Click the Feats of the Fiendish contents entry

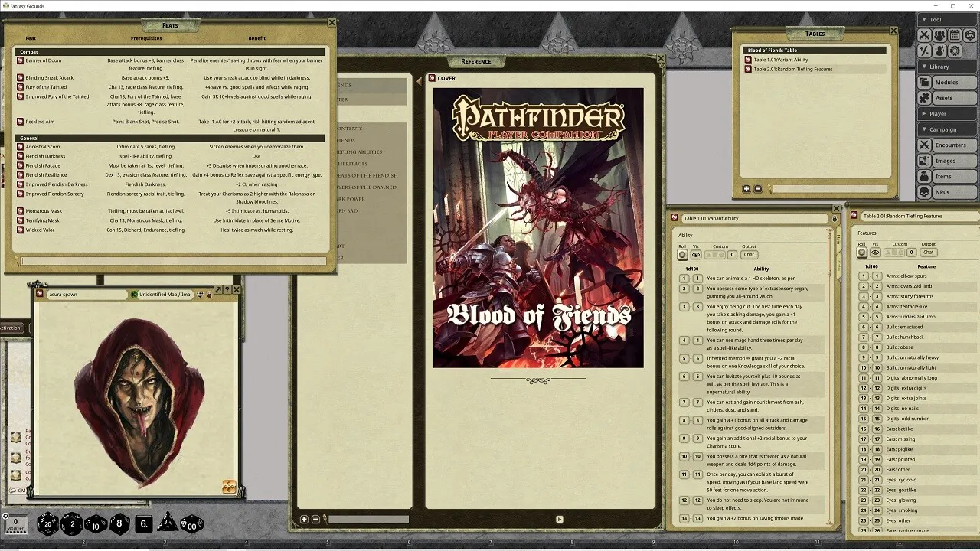point(367,175)
